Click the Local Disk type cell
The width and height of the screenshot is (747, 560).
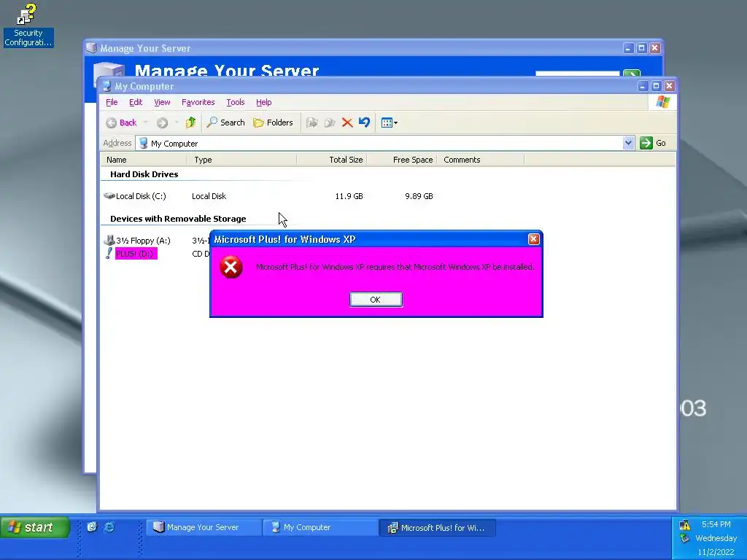tap(209, 196)
